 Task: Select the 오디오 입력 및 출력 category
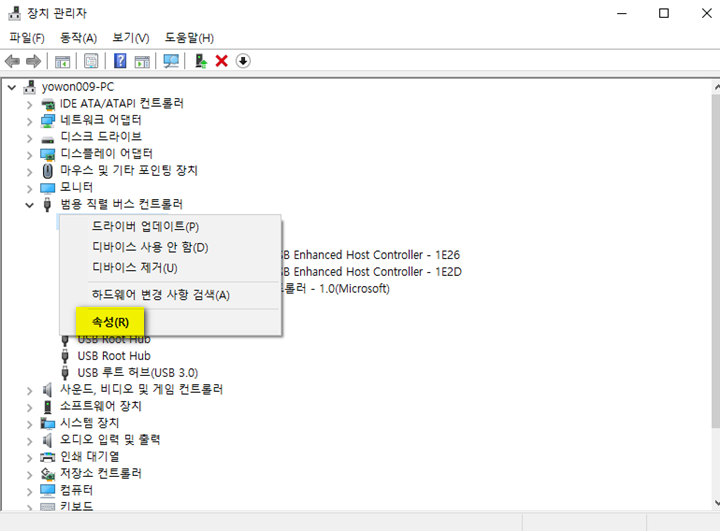[x=110, y=440]
